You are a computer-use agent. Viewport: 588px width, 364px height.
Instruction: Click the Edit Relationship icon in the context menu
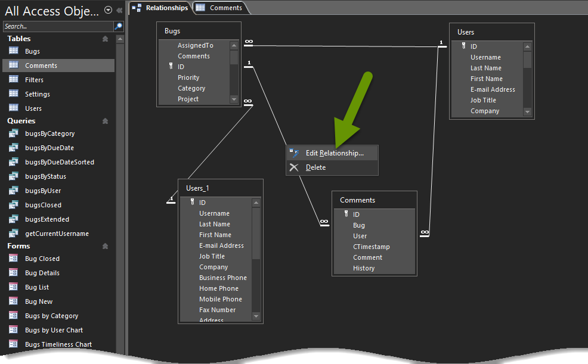click(294, 153)
